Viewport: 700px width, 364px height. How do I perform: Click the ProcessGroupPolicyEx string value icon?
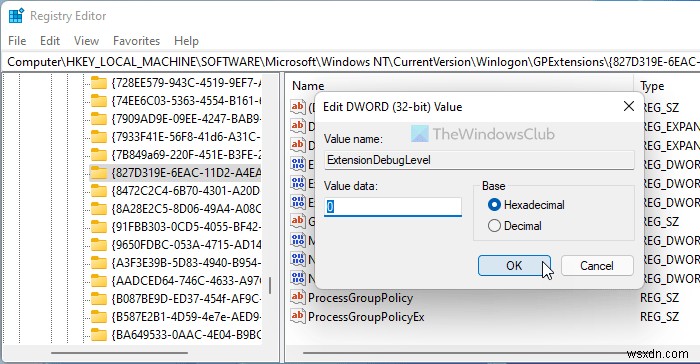pyautogui.click(x=297, y=316)
